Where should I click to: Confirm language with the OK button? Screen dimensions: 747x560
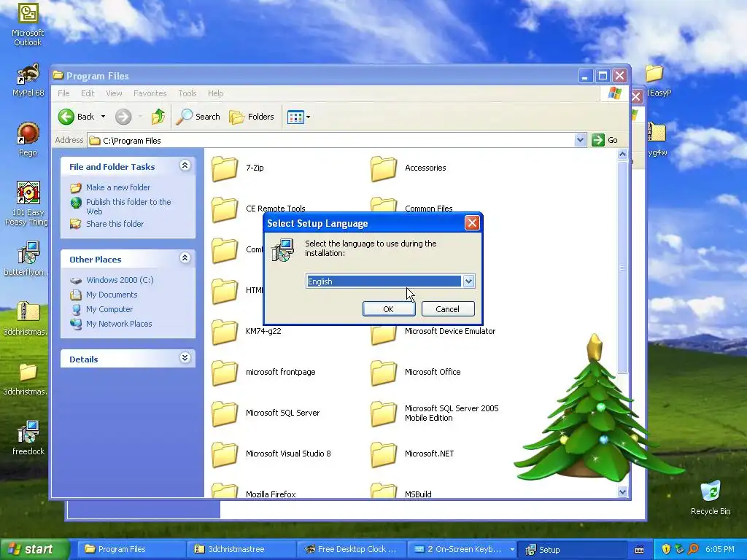389,309
